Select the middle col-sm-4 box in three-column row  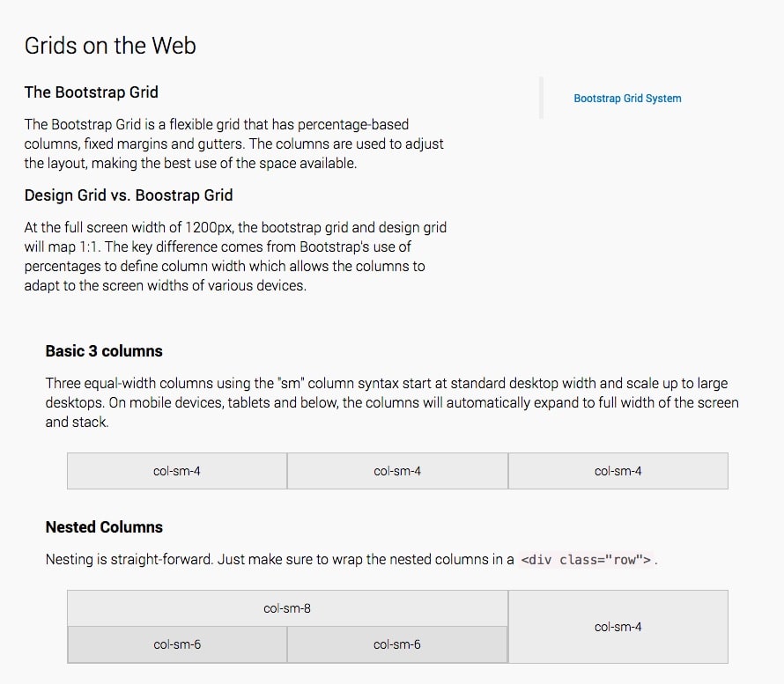397,471
